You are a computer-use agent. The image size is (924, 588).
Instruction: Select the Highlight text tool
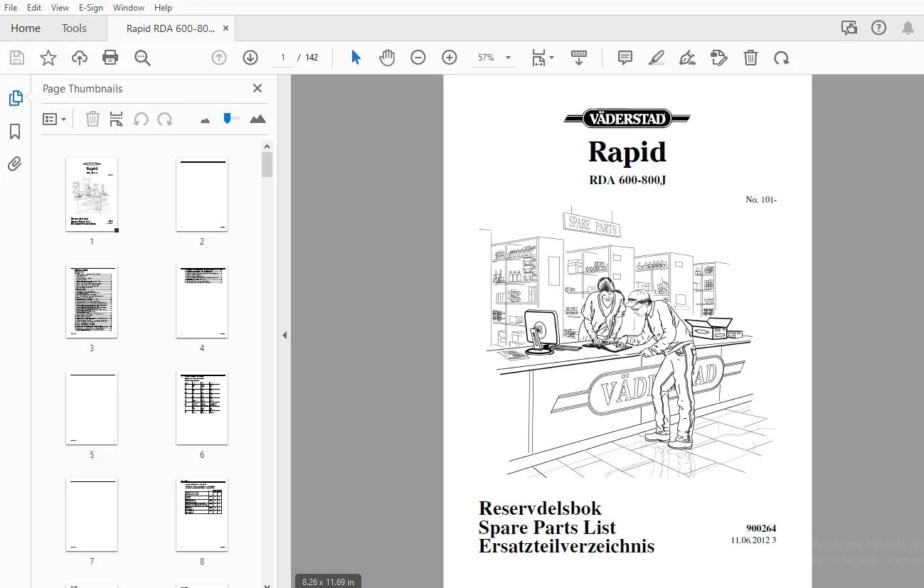point(657,58)
